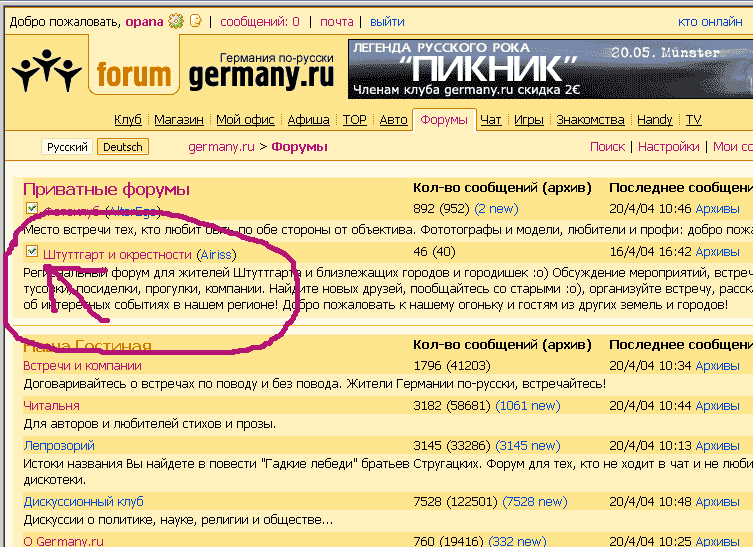Screen dimensions: 753x547
Task: Click message count 892 (952)
Action: pyautogui.click(x=441, y=209)
